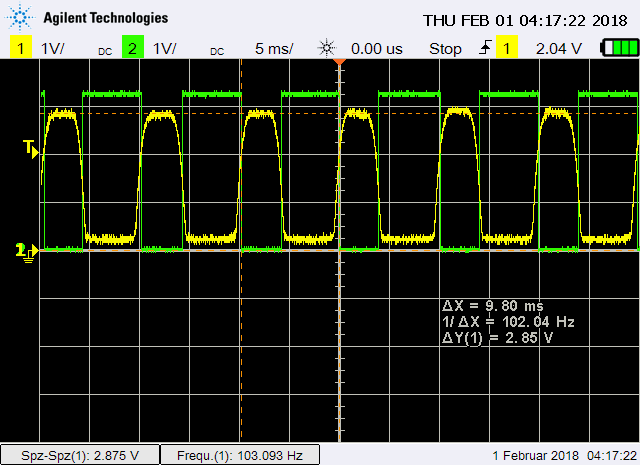
Task: Click the Agilent Technologies starburst logo
Action: point(20,17)
